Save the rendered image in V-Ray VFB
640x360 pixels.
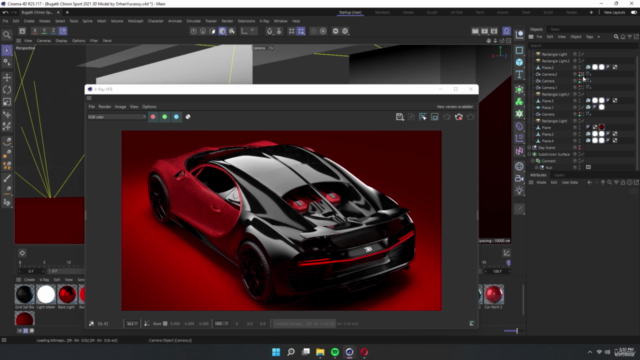coord(400,117)
